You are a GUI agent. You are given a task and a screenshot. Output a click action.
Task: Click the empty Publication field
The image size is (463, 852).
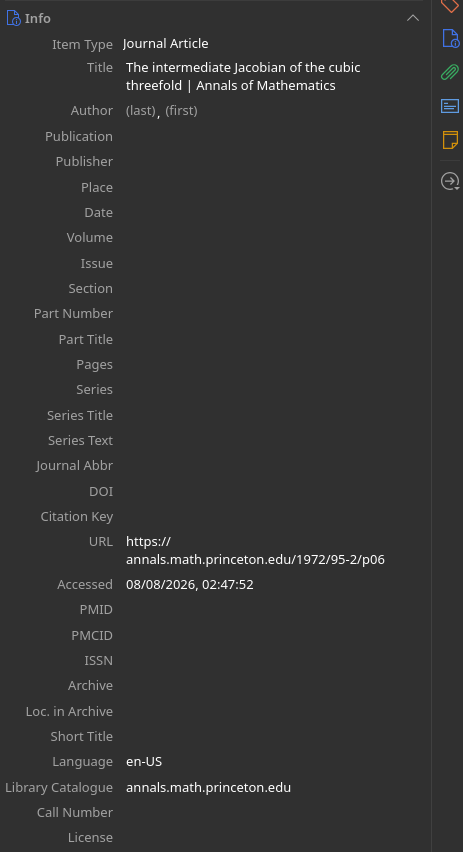pyautogui.click(x=272, y=136)
